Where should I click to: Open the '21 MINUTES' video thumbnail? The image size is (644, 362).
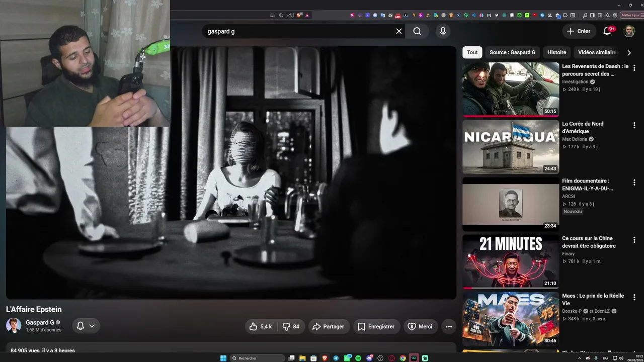[x=511, y=261]
